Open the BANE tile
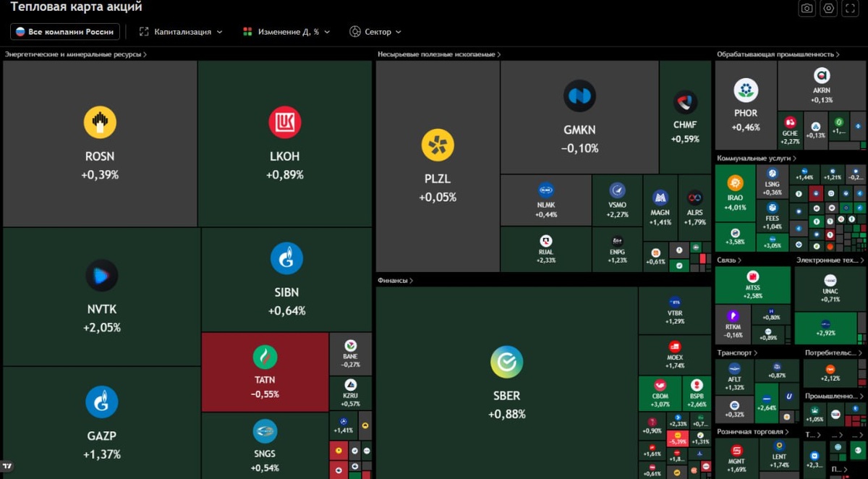Image resolution: width=868 pixels, height=479 pixels. [350, 353]
